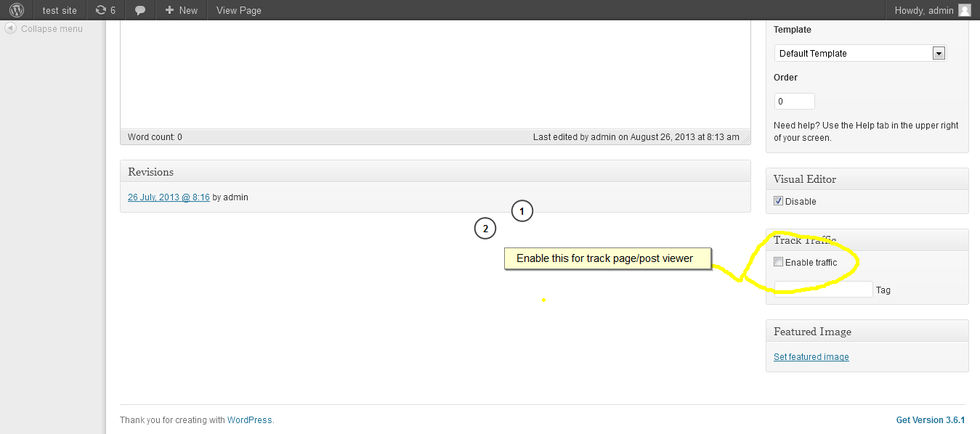
Task: Open the + New menu
Action: coord(181,10)
